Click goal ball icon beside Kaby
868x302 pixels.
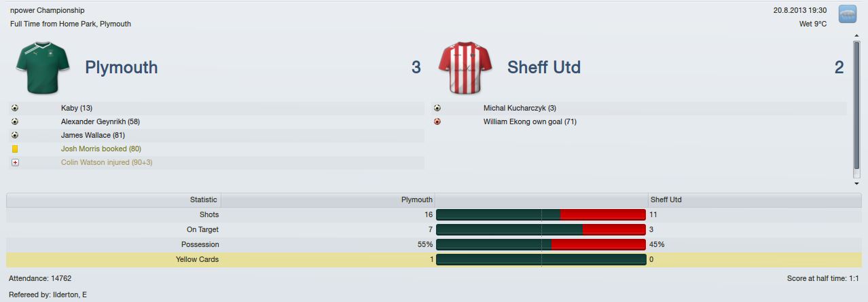coord(15,108)
